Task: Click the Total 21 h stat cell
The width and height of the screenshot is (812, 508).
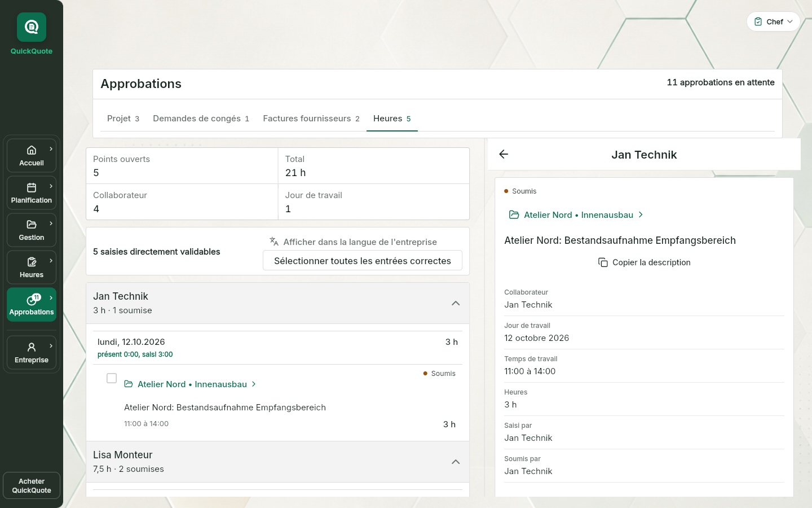Action: (x=374, y=166)
